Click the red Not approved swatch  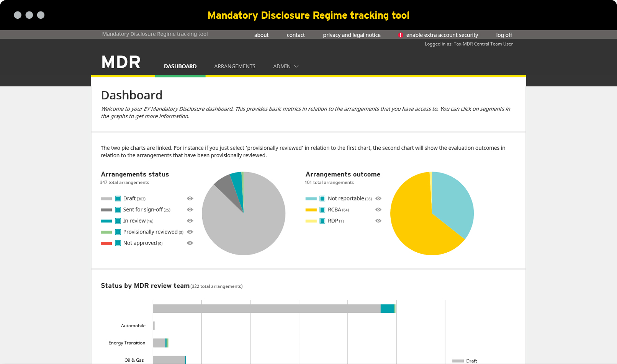click(106, 243)
